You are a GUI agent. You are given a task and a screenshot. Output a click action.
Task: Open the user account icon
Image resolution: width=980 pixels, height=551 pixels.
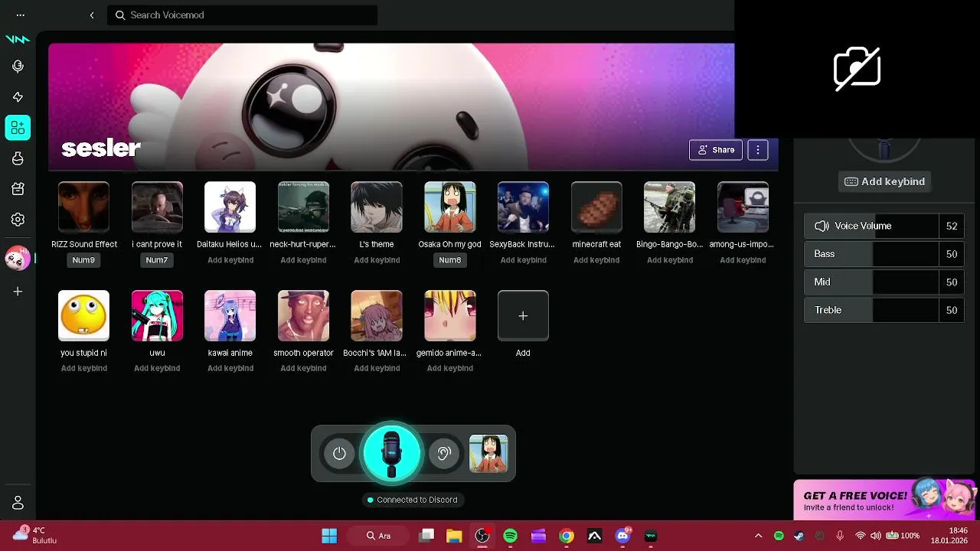tap(18, 503)
